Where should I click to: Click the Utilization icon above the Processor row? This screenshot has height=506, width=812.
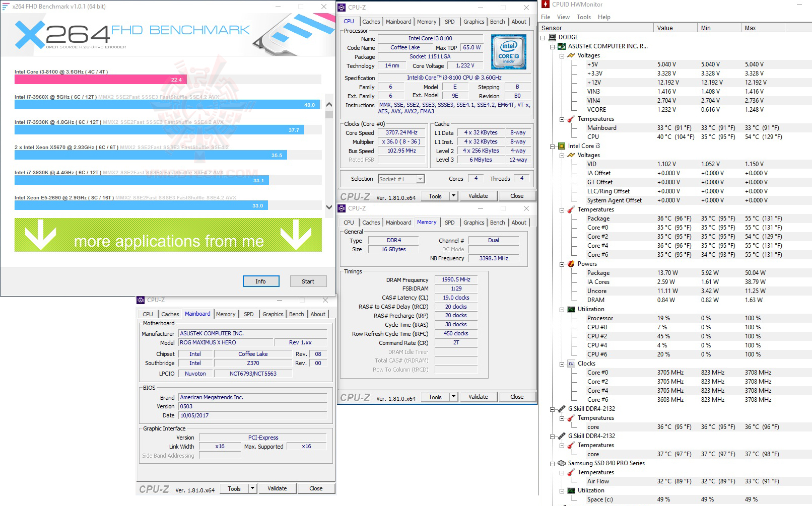pyautogui.click(x=571, y=309)
